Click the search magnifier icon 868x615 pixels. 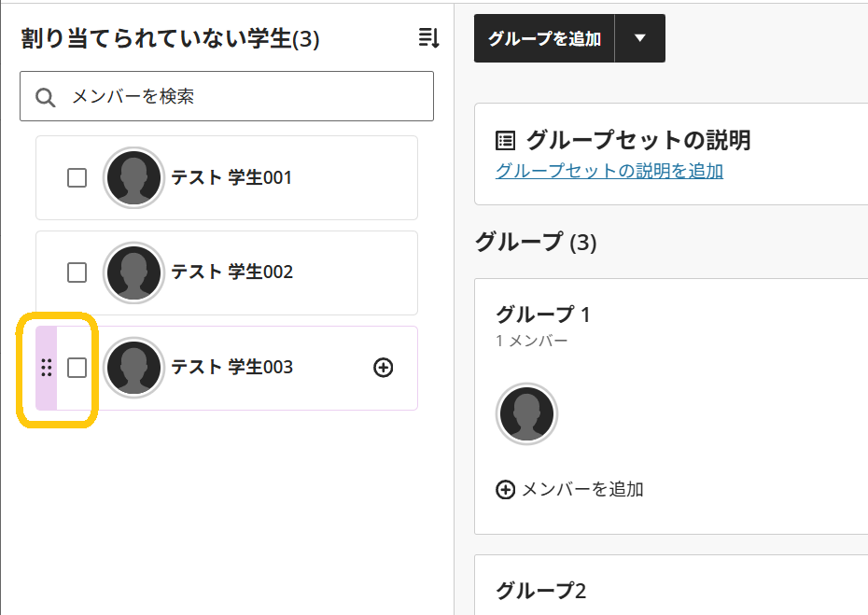pos(45,97)
